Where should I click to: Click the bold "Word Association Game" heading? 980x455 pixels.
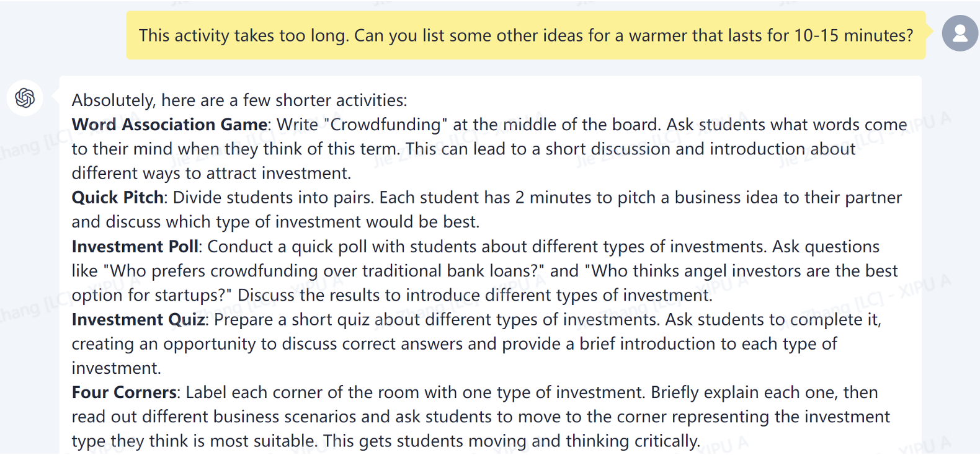tap(169, 125)
